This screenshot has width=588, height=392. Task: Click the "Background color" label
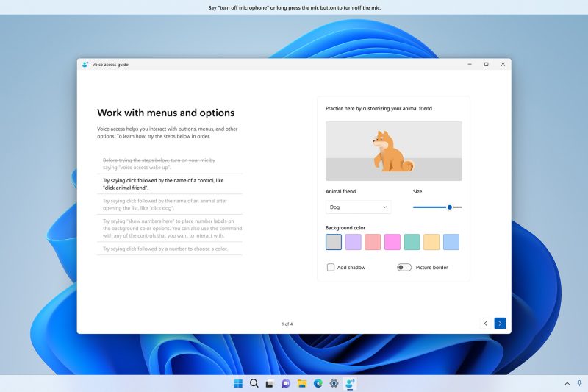(345, 228)
